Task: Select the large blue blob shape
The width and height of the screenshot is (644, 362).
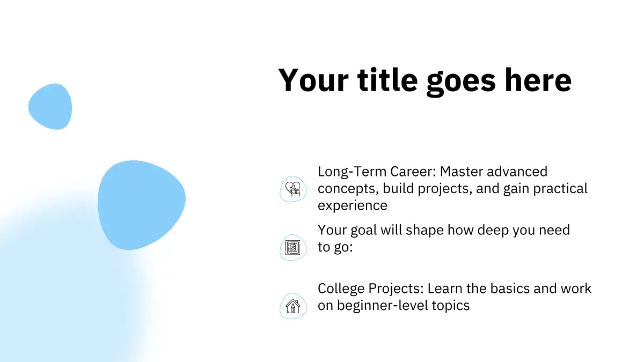Action: tap(141, 204)
